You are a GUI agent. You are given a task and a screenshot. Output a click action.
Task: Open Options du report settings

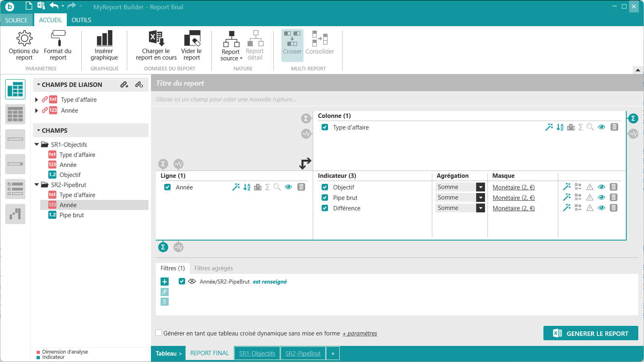tap(24, 45)
